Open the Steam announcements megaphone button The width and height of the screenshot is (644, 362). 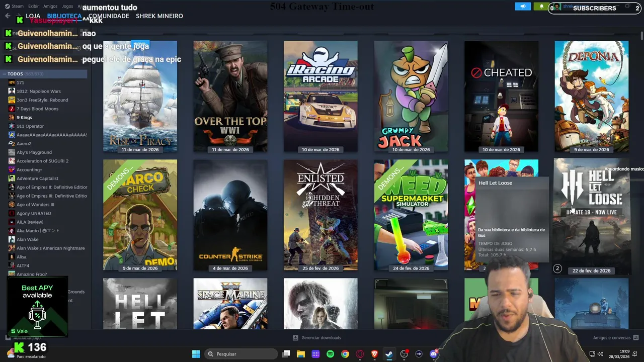tap(523, 7)
